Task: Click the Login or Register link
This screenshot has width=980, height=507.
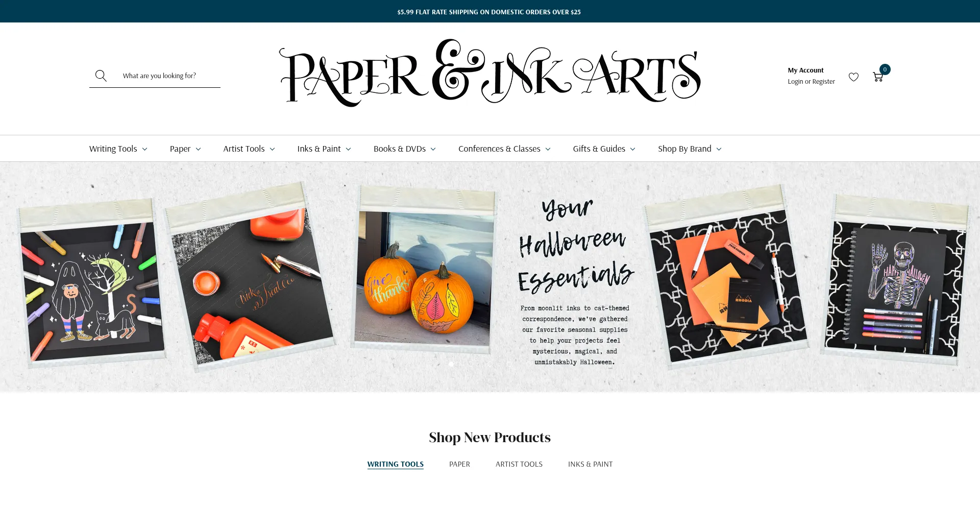Action: (x=811, y=82)
